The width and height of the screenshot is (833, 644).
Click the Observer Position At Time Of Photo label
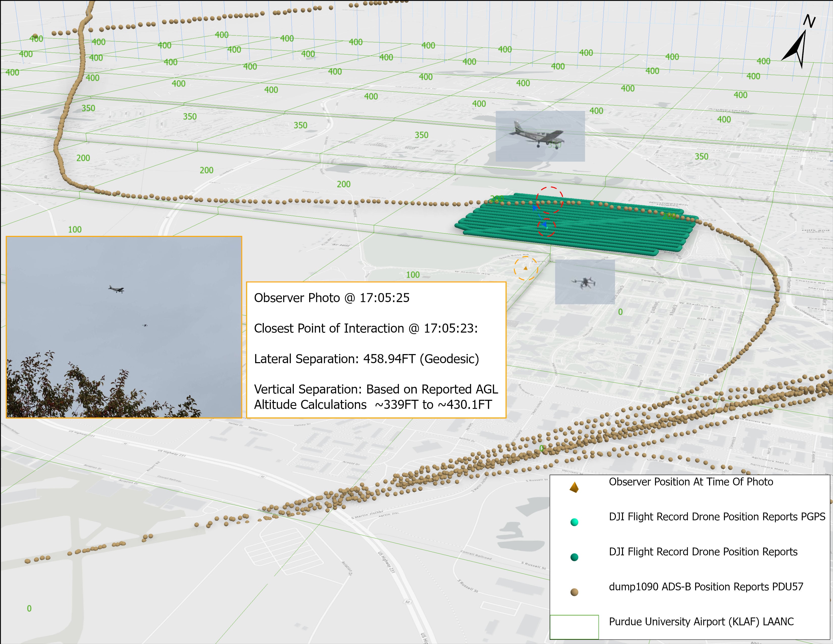coord(691,482)
